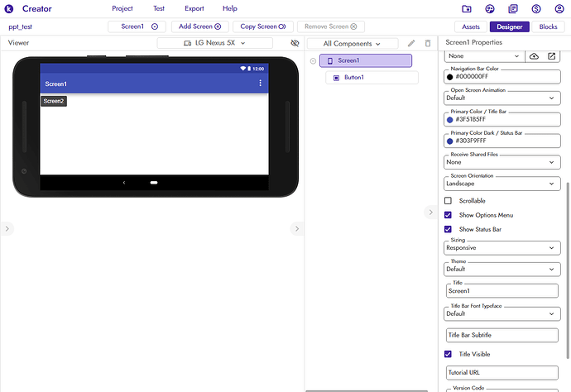
Task: Open the Title Bar Font Typeface dropdown
Action: click(x=501, y=313)
